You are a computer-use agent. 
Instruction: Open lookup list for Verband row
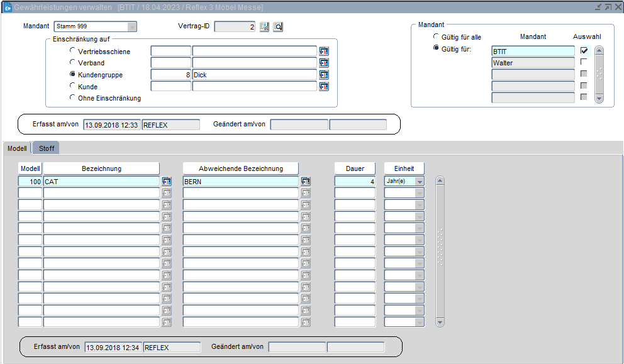[324, 63]
